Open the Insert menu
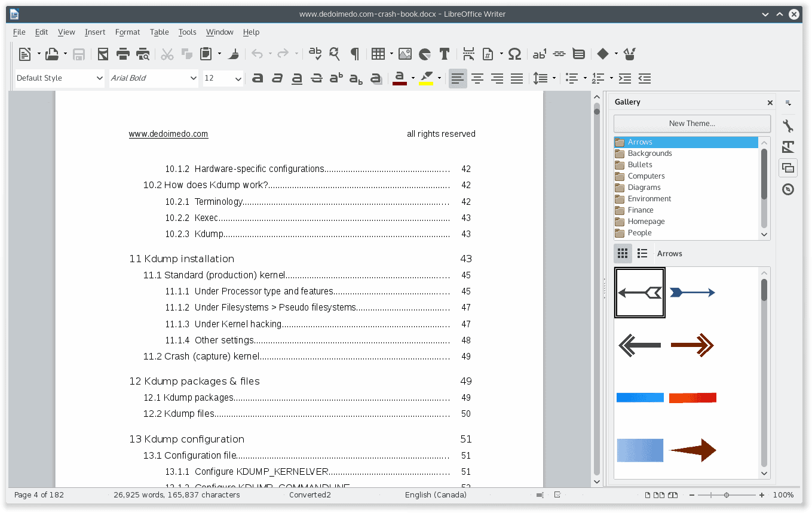 point(95,32)
